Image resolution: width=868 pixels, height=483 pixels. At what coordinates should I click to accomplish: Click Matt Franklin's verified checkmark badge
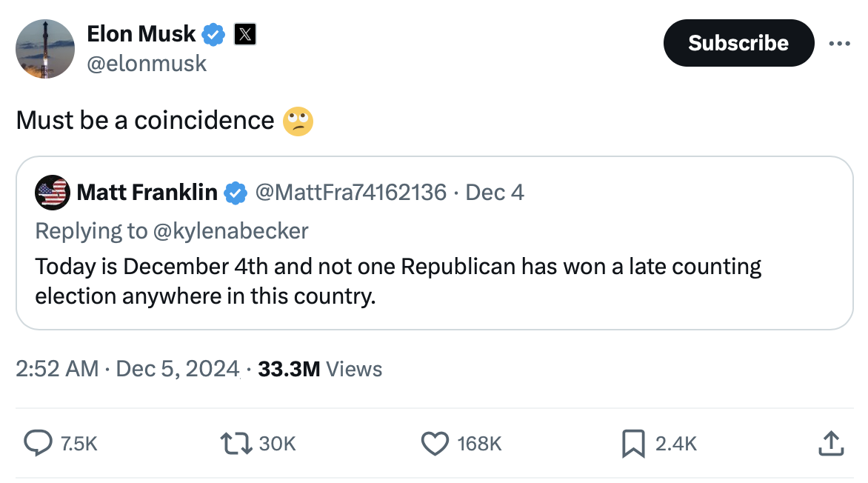coord(235,193)
